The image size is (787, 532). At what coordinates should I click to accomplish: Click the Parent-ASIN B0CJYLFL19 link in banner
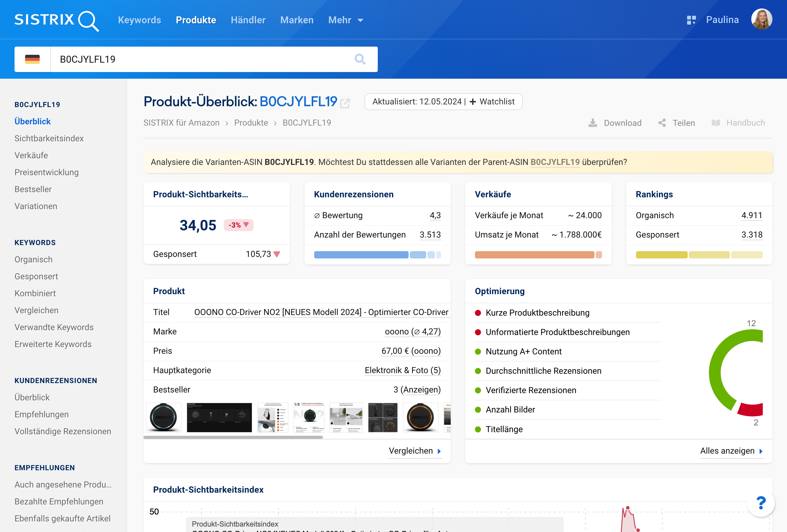click(x=555, y=162)
